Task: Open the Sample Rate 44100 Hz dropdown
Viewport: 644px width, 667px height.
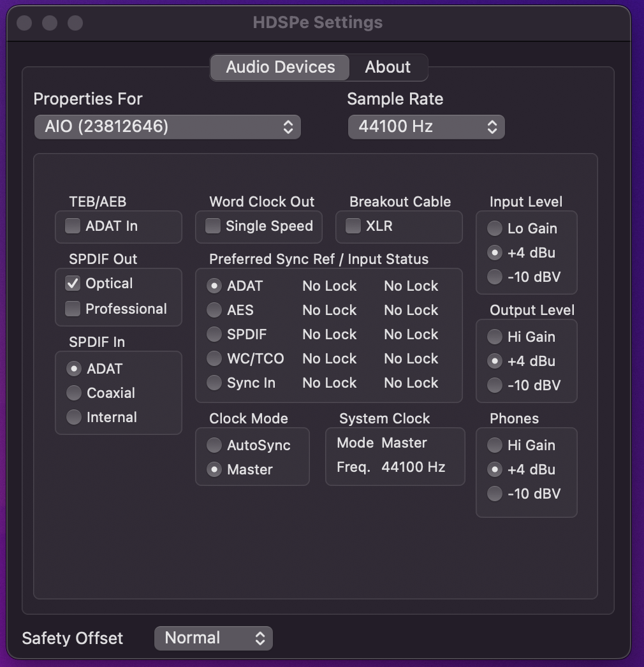Action: coord(426,127)
